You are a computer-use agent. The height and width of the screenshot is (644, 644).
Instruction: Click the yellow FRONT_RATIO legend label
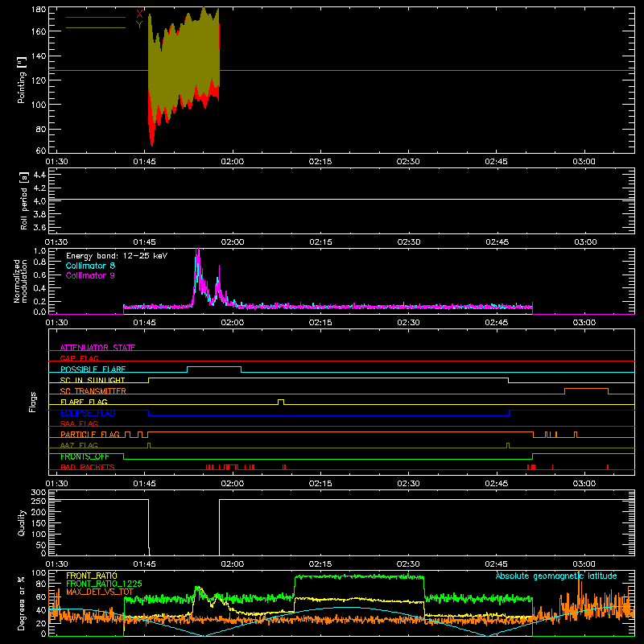[x=92, y=576]
